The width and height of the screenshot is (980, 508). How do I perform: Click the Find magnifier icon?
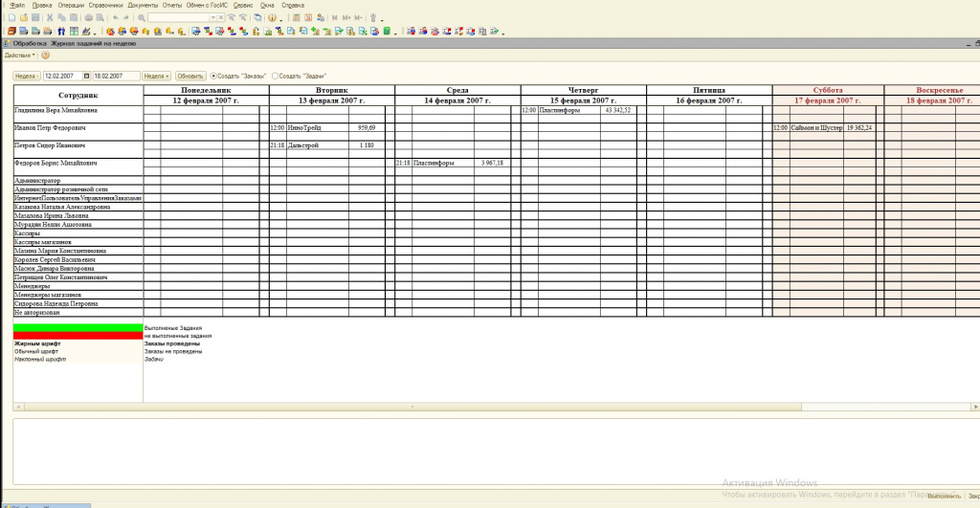point(142,17)
